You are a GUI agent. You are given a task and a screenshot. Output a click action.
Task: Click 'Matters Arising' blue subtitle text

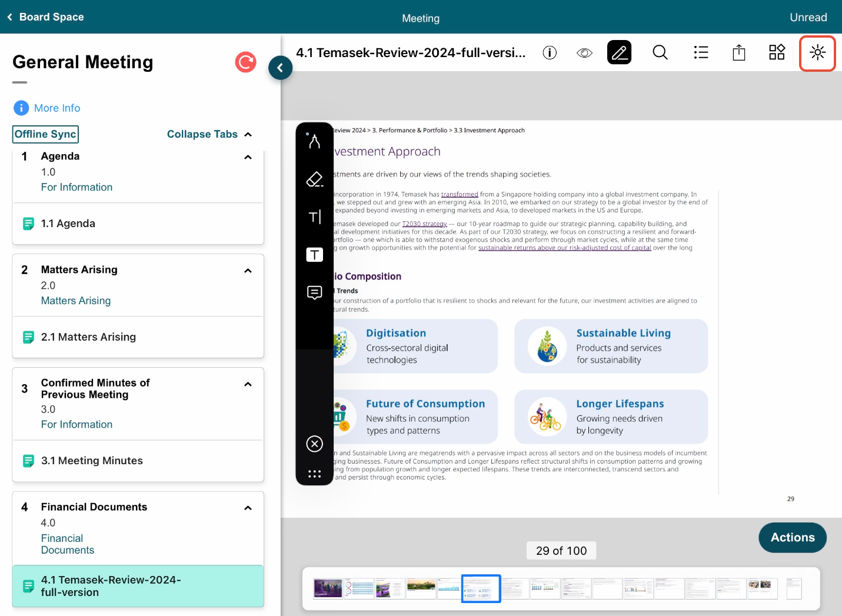76,301
